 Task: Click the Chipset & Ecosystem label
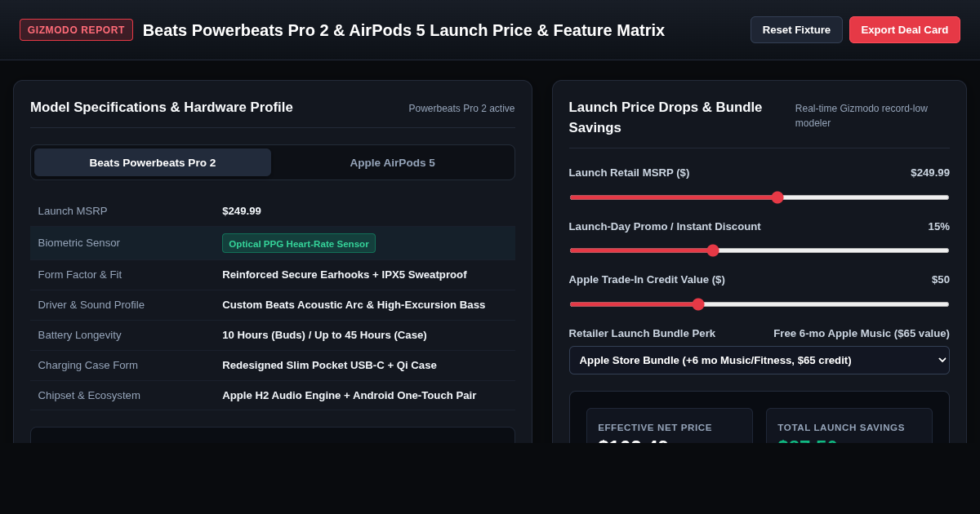(89, 396)
